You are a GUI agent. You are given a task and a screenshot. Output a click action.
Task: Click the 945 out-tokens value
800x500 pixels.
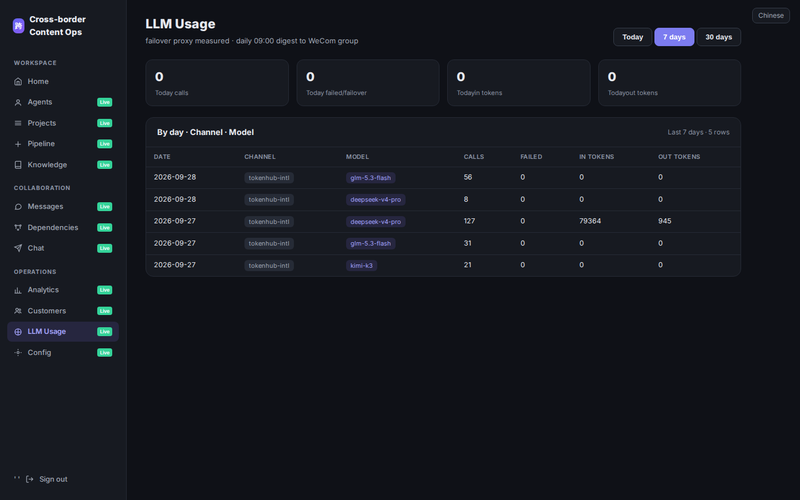664,221
